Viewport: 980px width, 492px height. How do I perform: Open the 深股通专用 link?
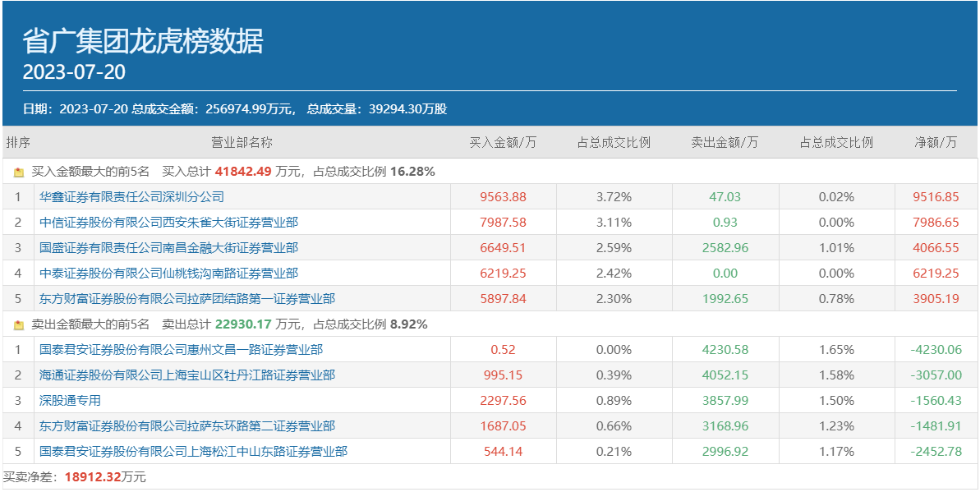(x=70, y=401)
